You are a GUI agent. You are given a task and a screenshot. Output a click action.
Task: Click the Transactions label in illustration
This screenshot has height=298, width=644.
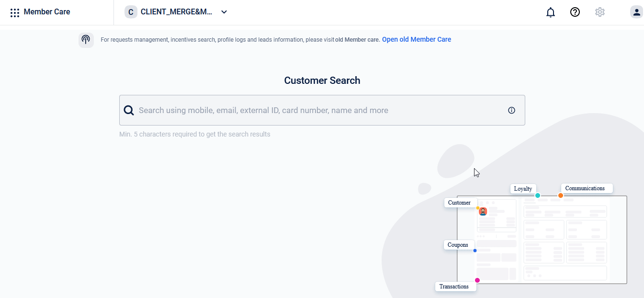point(455,287)
